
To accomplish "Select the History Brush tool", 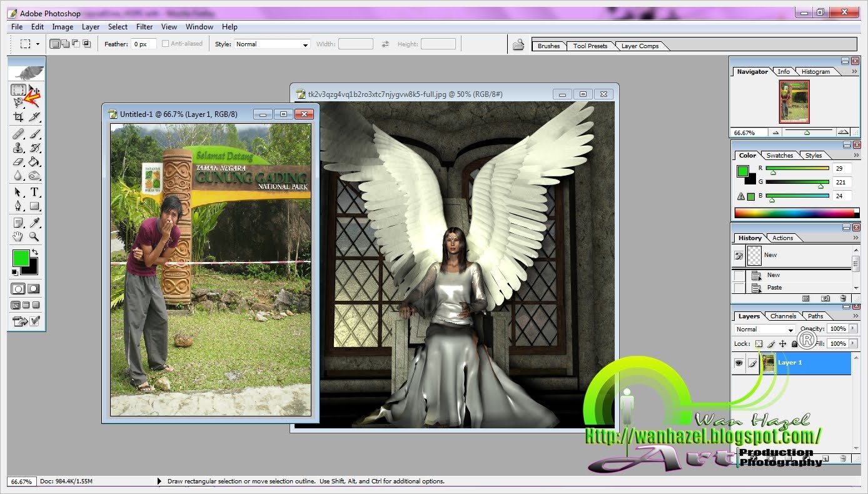I will pos(34,148).
